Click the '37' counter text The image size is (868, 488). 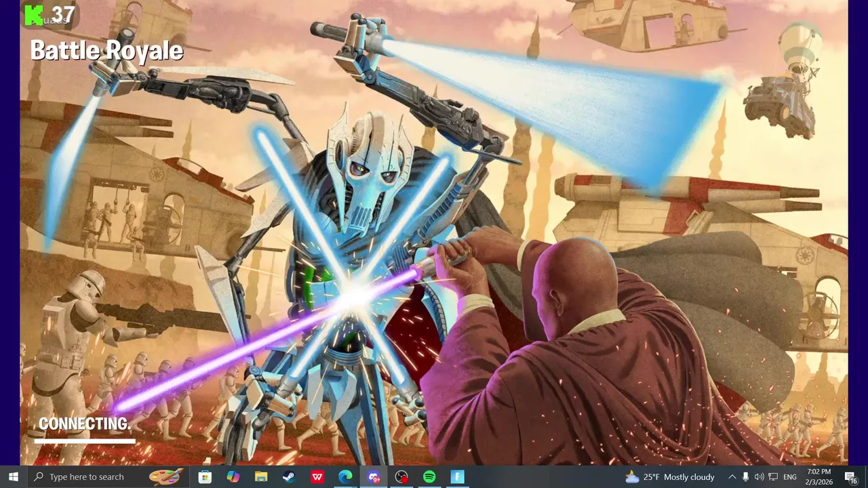pyautogui.click(x=63, y=14)
